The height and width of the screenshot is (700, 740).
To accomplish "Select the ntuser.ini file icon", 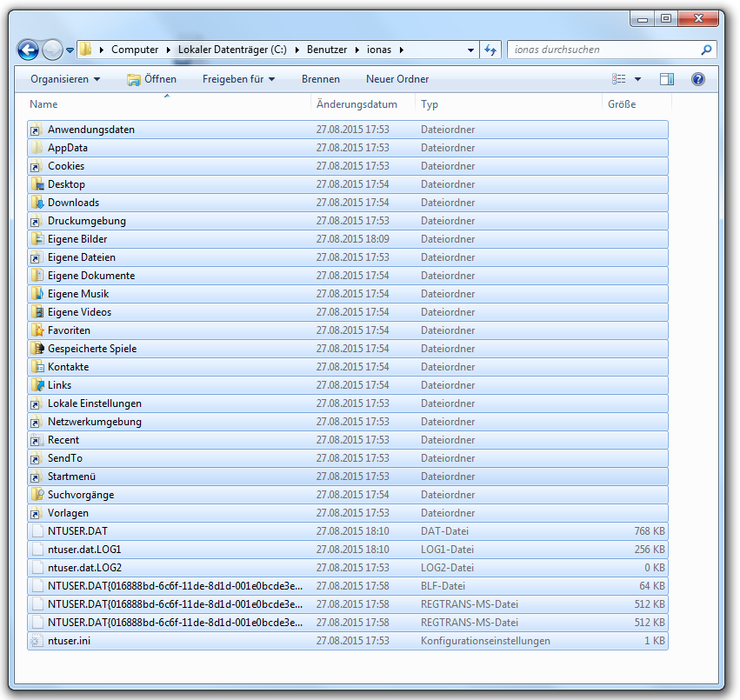I will [x=37, y=641].
